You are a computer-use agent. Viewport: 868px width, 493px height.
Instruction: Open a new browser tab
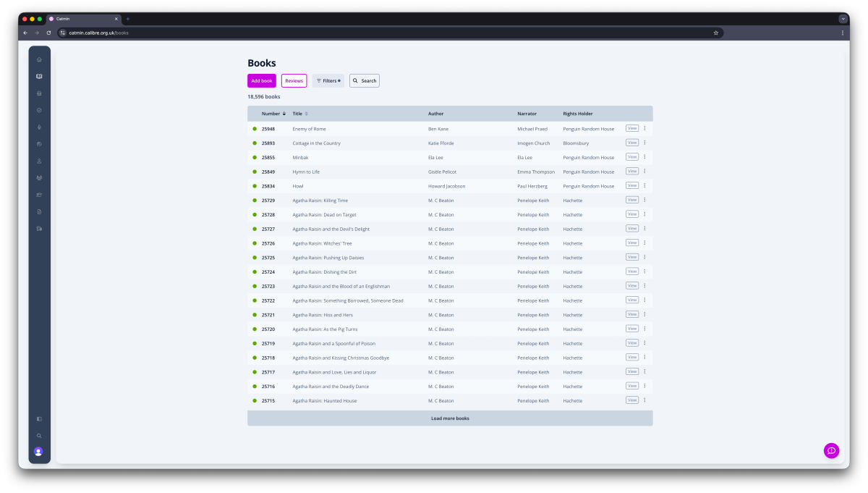(128, 19)
